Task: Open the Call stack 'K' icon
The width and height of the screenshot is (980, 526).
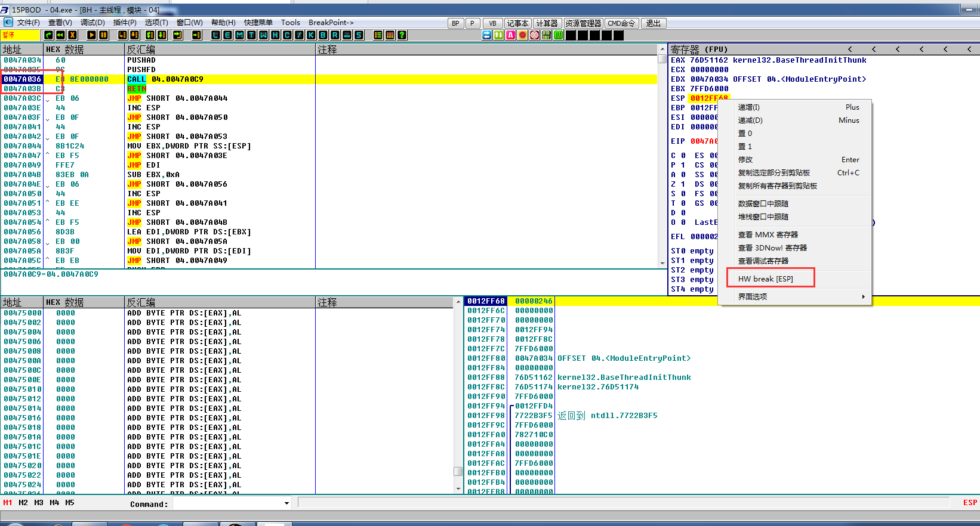Action: (x=311, y=35)
